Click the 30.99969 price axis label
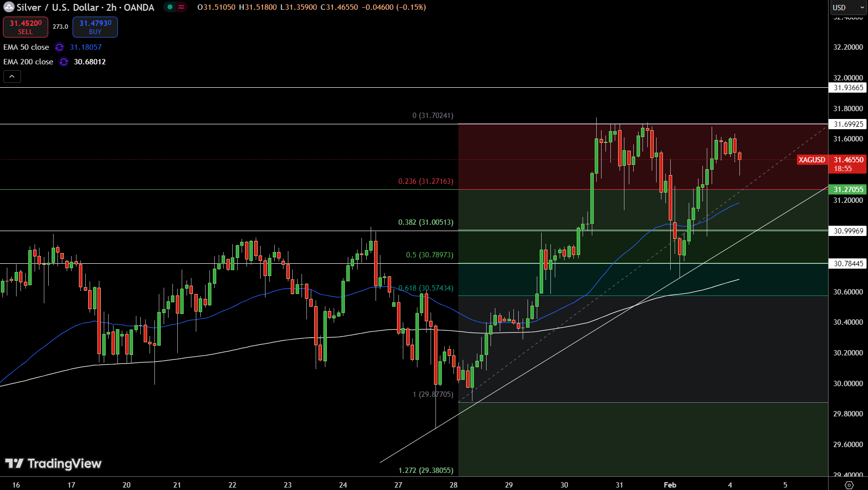This screenshot has height=490, width=868. pyautogui.click(x=849, y=231)
